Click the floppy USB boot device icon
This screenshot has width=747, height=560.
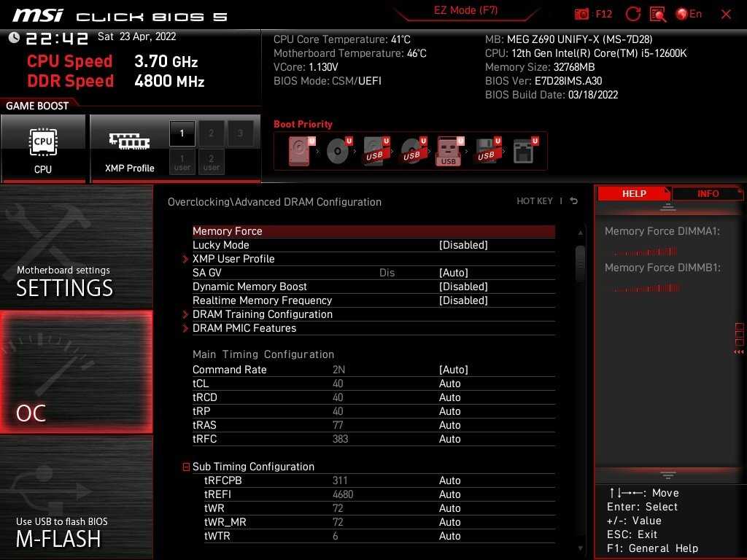pos(485,152)
